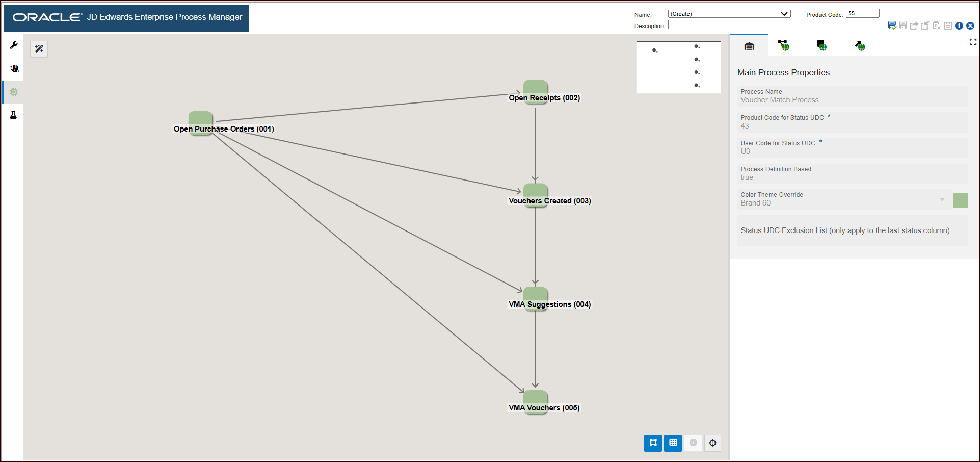Click the crosshair center view button
This screenshot has width=980, height=462.
point(712,443)
